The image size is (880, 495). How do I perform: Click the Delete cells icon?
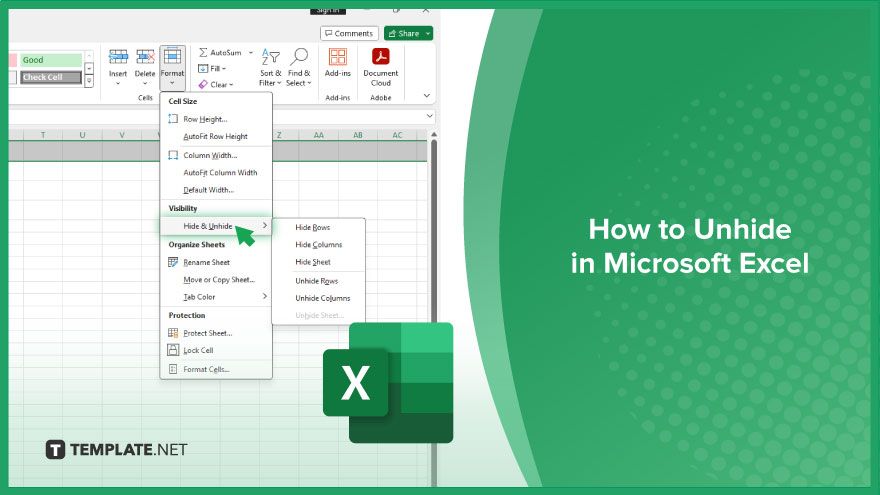point(145,57)
